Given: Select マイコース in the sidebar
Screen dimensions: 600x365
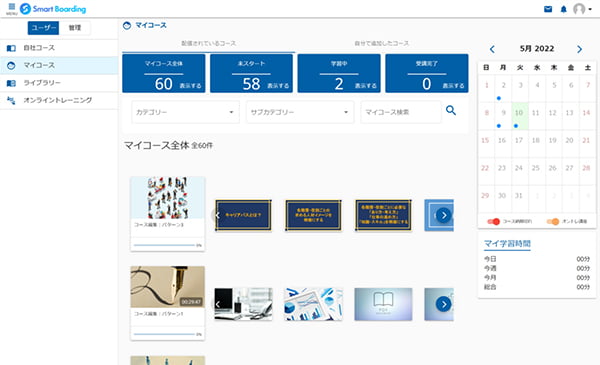Looking at the screenshot, I should pos(59,65).
